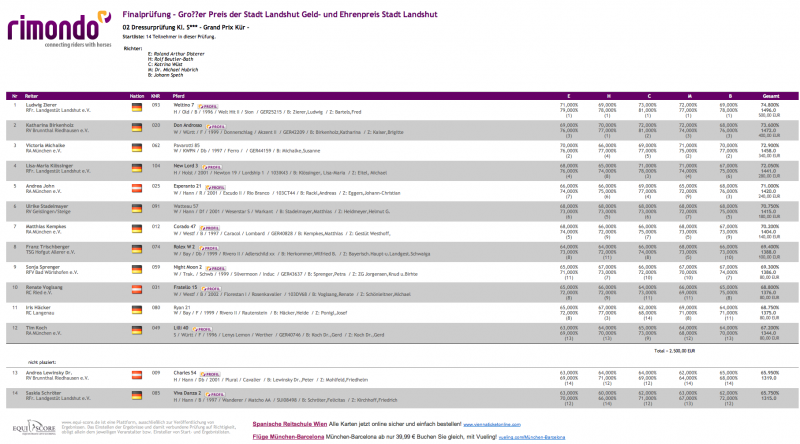Viewport: 800px width, 444px height.
Task: Open the PROFIL badge for Don Androsso
Action: (216, 126)
